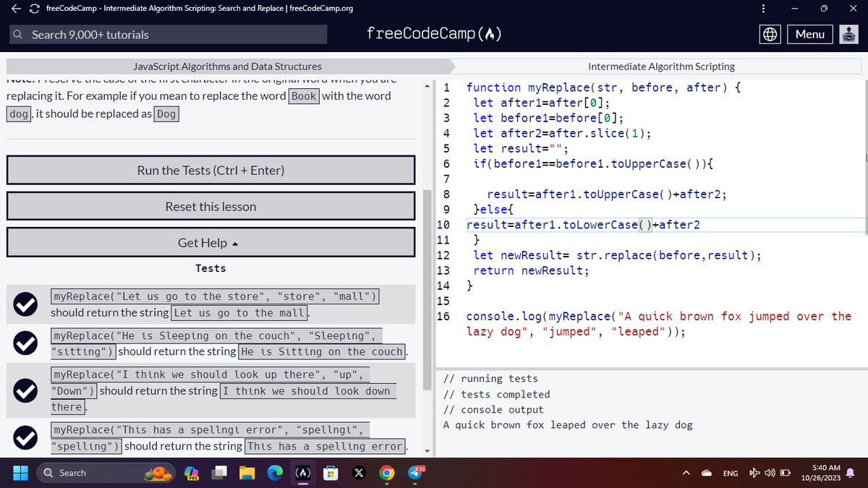868x488 pixels.
Task: Open the user profile avatar
Action: point(848,34)
